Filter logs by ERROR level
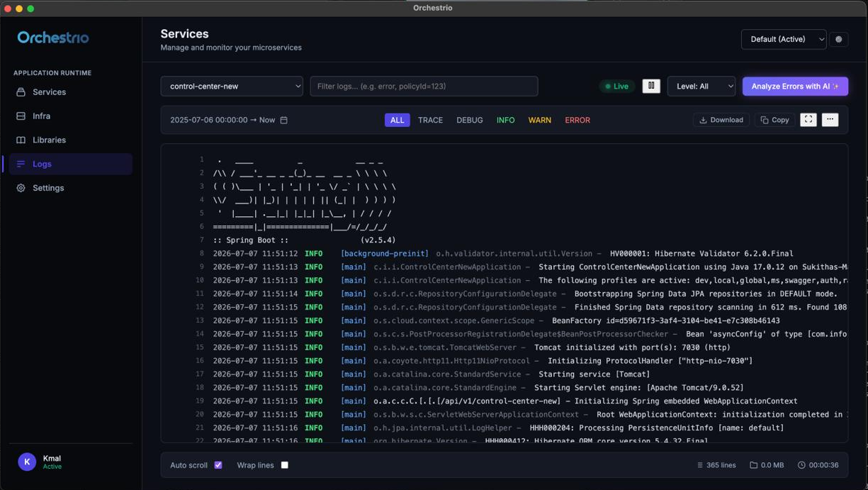The width and height of the screenshot is (868, 490). (x=577, y=121)
